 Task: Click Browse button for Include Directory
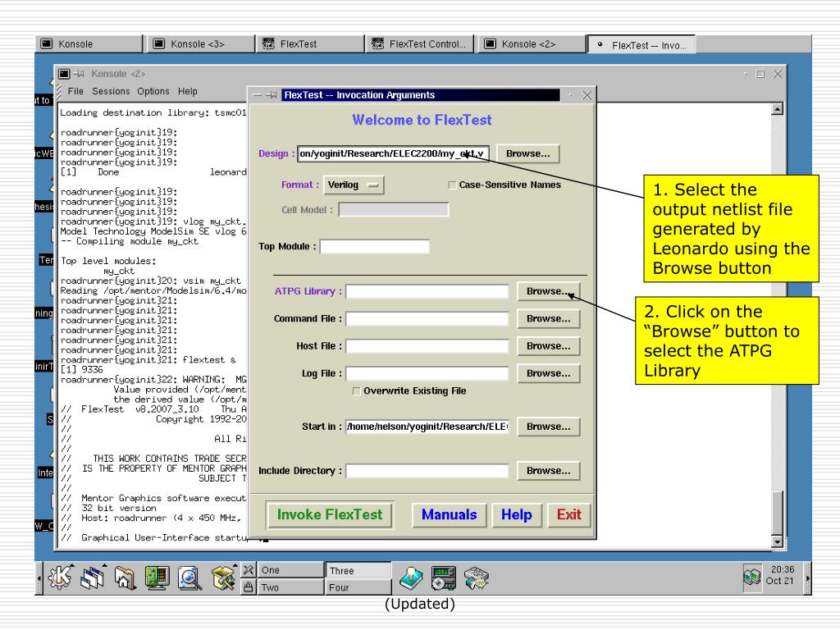[549, 471]
